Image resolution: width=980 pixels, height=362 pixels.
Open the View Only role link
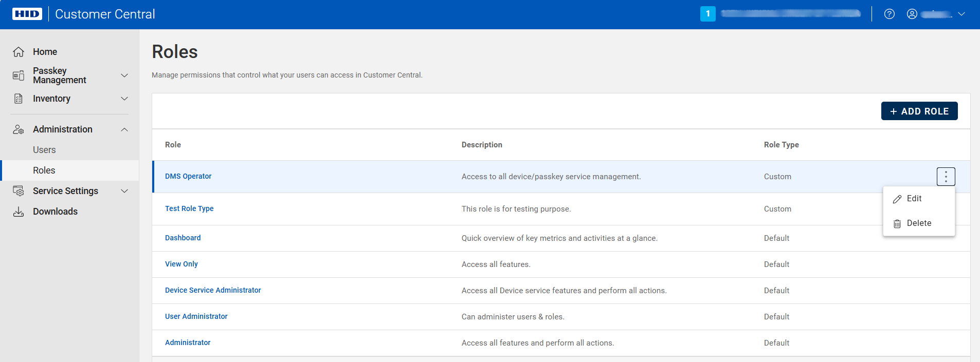182,264
